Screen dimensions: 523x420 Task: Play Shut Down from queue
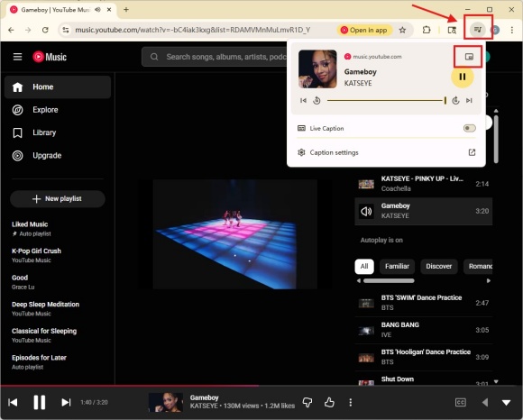[423, 379]
